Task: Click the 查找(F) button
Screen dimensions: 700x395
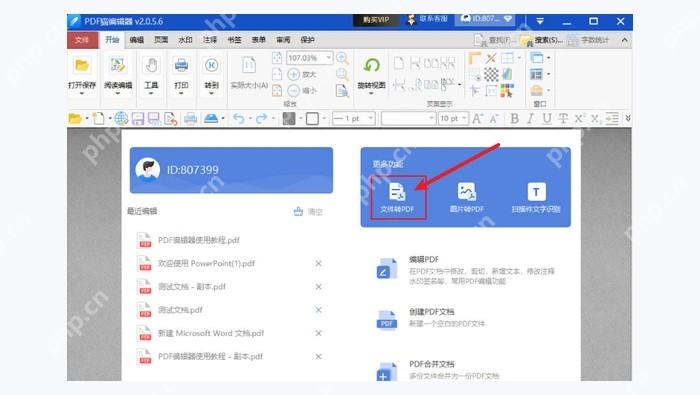Action: 494,40
